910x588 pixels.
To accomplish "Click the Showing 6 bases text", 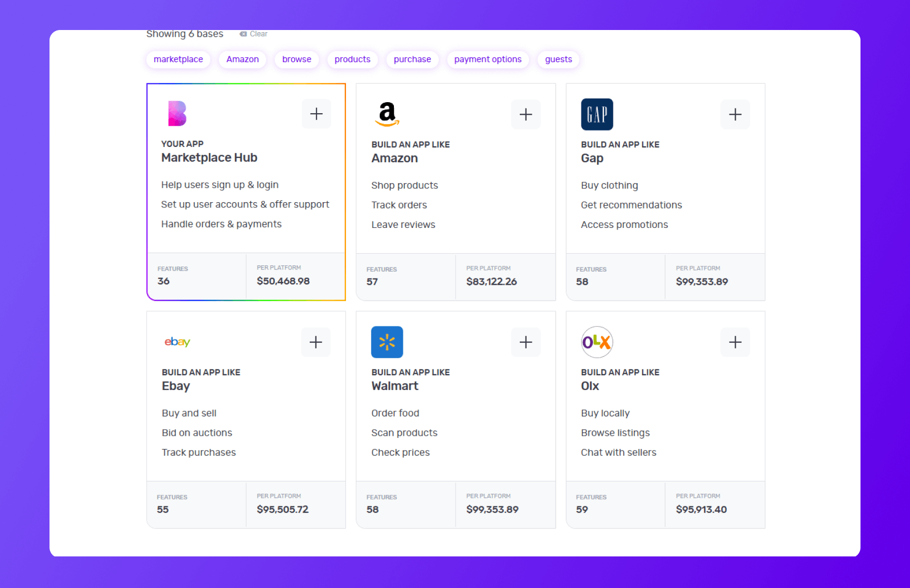I will coord(185,34).
